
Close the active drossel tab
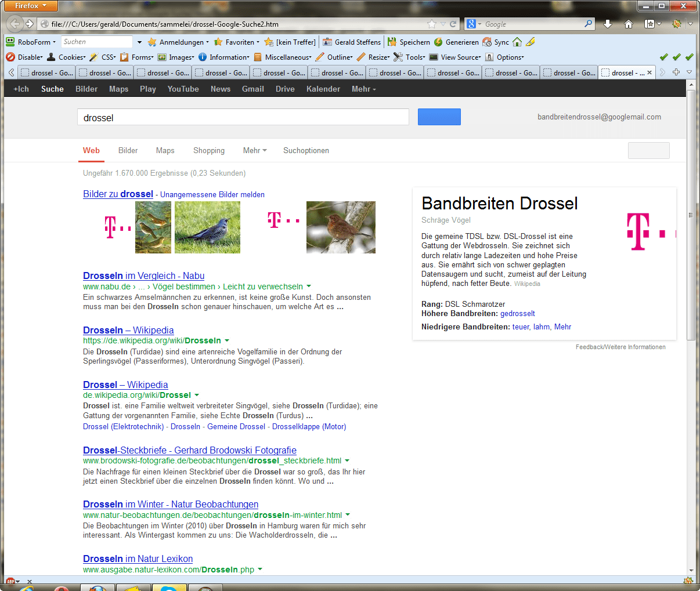pyautogui.click(x=649, y=72)
